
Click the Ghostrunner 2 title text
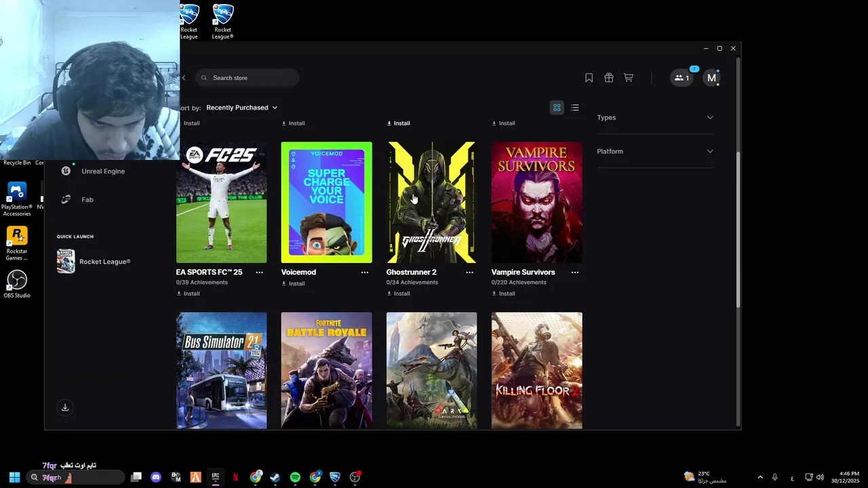point(412,272)
